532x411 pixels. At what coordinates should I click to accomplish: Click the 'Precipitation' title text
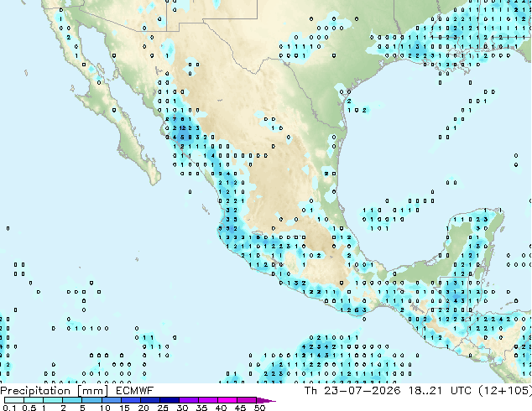click(x=35, y=391)
